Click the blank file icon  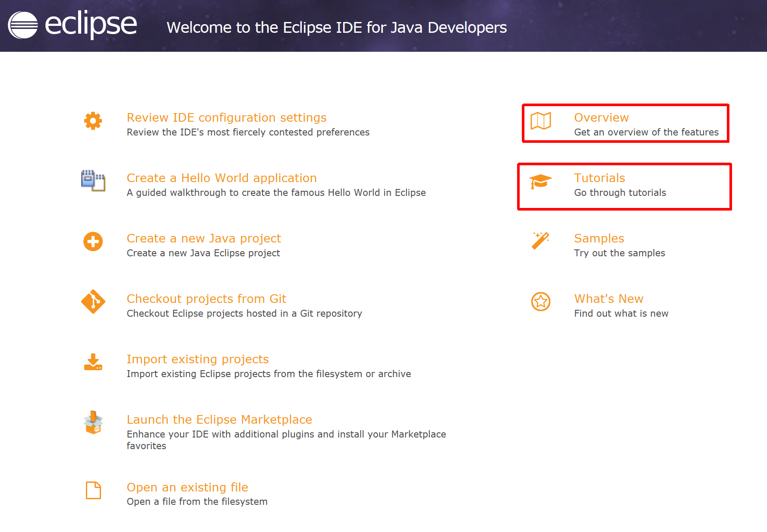coord(93,490)
